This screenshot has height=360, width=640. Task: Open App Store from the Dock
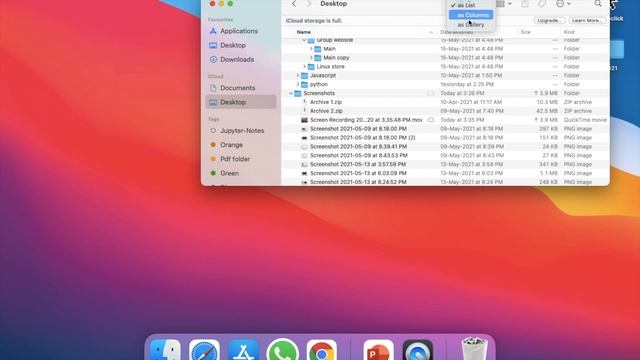[244, 351]
